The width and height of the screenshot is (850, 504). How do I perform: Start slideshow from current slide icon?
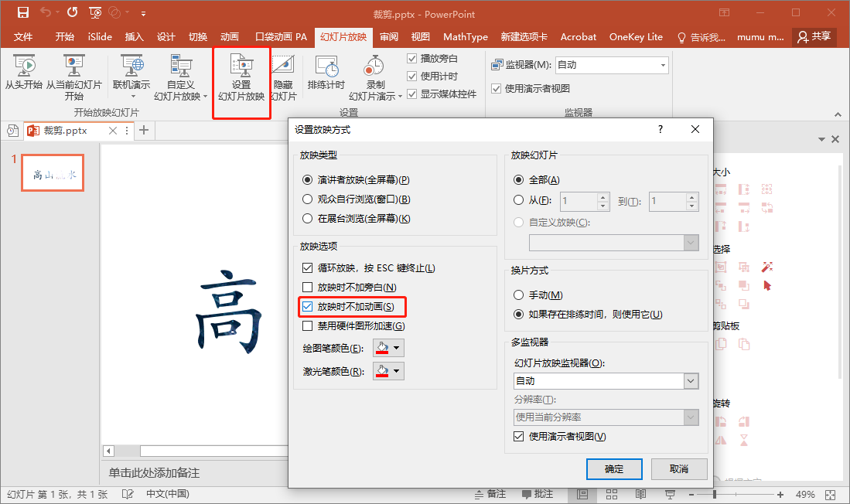click(x=73, y=66)
